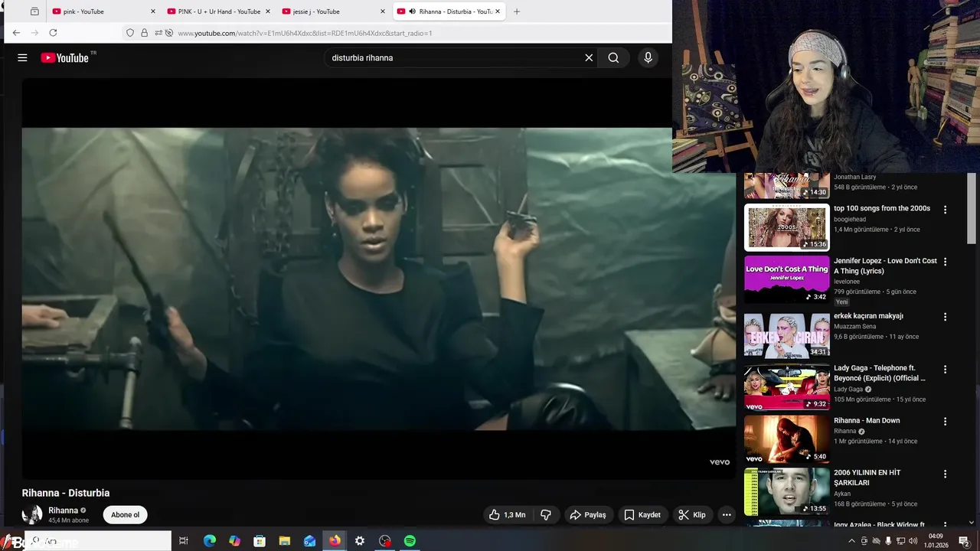Open options for 'Rihanna - Man Down' video
The height and width of the screenshot is (551, 980).
coord(945,421)
